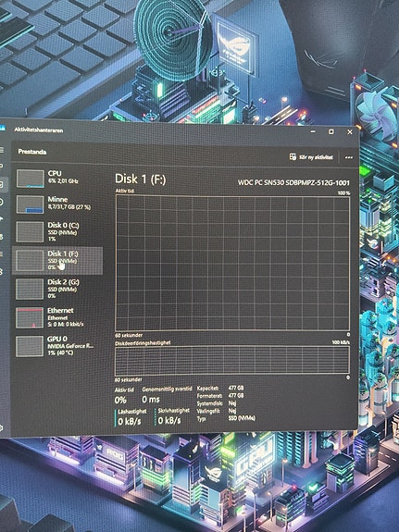Close the Aktivitetshanteraren window
Viewport: 399px width, 532px height.
[350, 132]
